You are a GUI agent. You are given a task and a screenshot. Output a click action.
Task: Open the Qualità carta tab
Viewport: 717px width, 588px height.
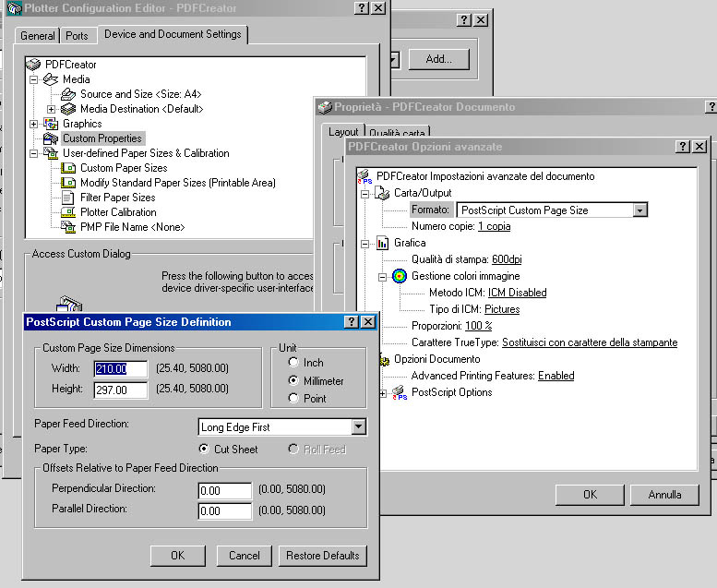397,133
